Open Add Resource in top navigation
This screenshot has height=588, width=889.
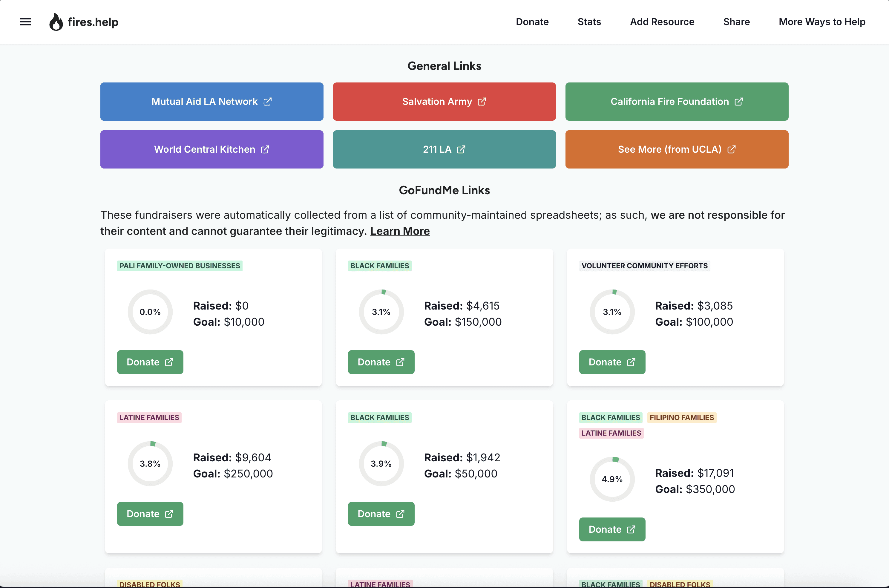point(662,22)
